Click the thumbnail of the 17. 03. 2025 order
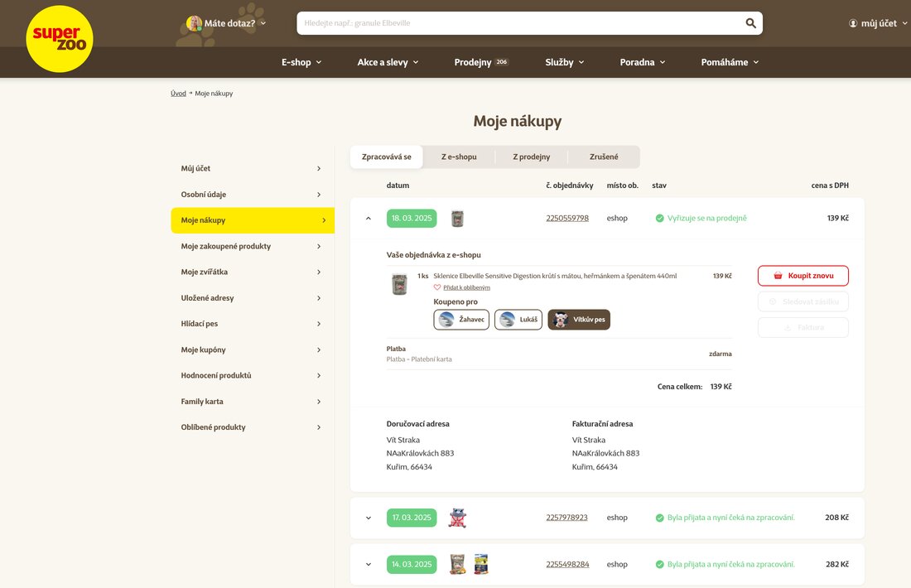The image size is (911, 588). pyautogui.click(x=457, y=518)
